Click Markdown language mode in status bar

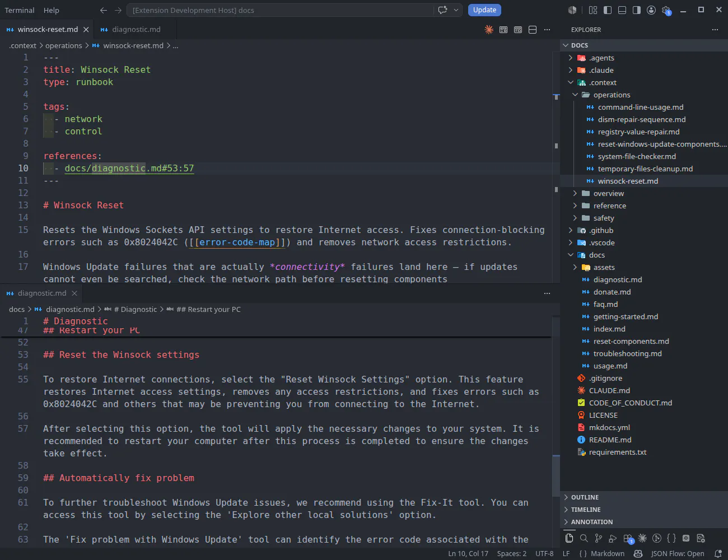pos(608,554)
